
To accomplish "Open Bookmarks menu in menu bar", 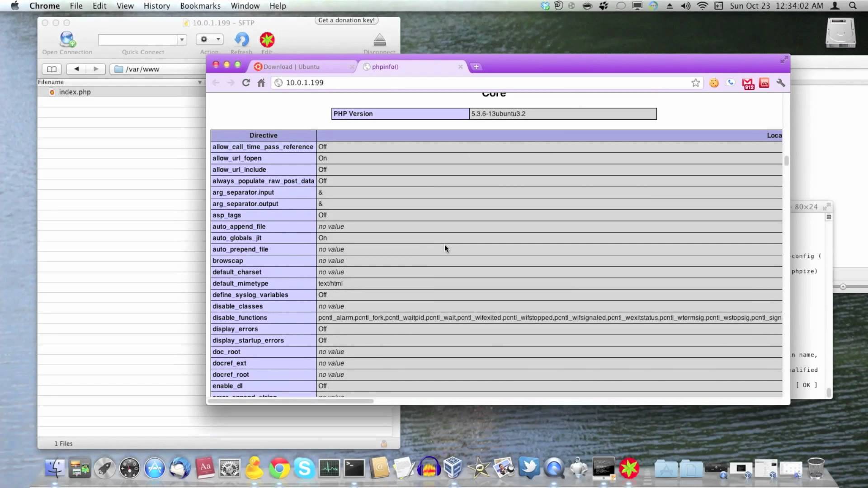I will [x=200, y=6].
